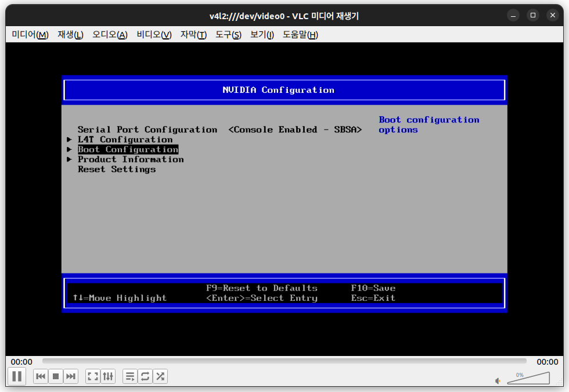Click the arrow beside Product Information
The height and width of the screenshot is (392, 569).
point(69,159)
